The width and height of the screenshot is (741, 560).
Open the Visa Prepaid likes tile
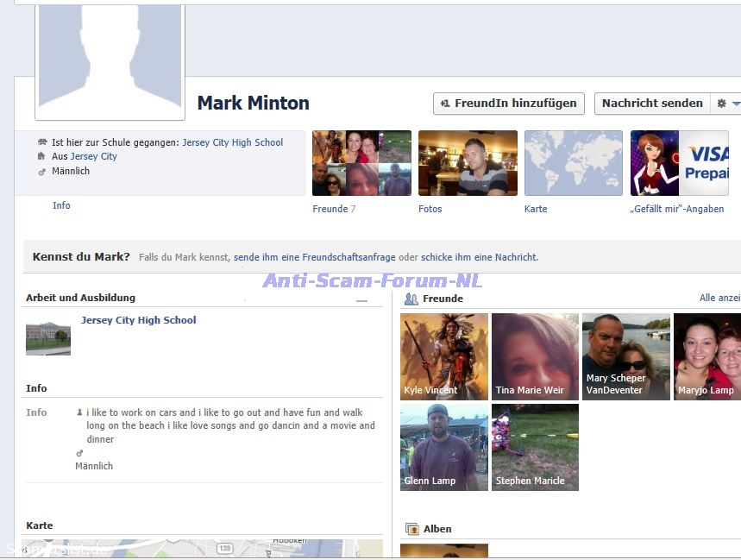click(x=679, y=163)
